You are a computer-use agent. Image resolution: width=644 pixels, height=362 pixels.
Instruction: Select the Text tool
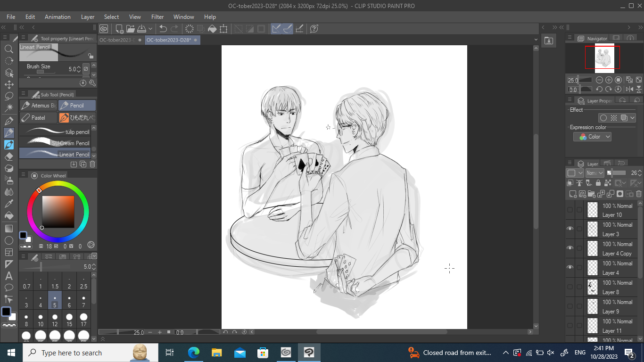pyautogui.click(x=8, y=276)
